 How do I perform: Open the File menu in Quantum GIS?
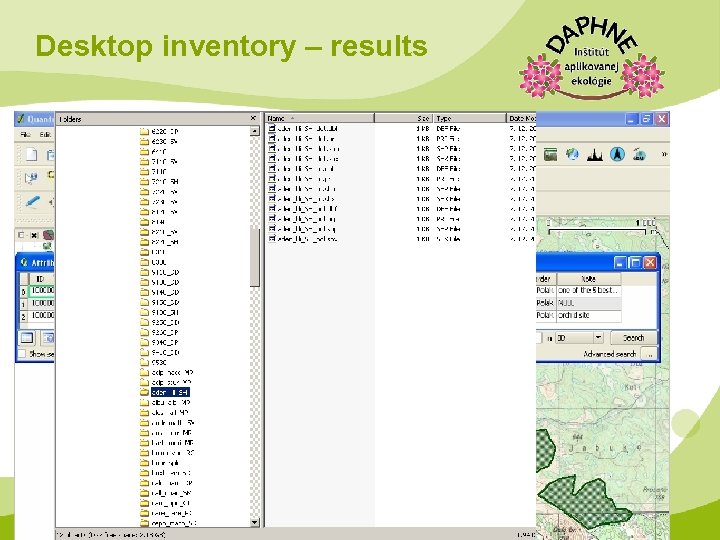tap(25, 135)
